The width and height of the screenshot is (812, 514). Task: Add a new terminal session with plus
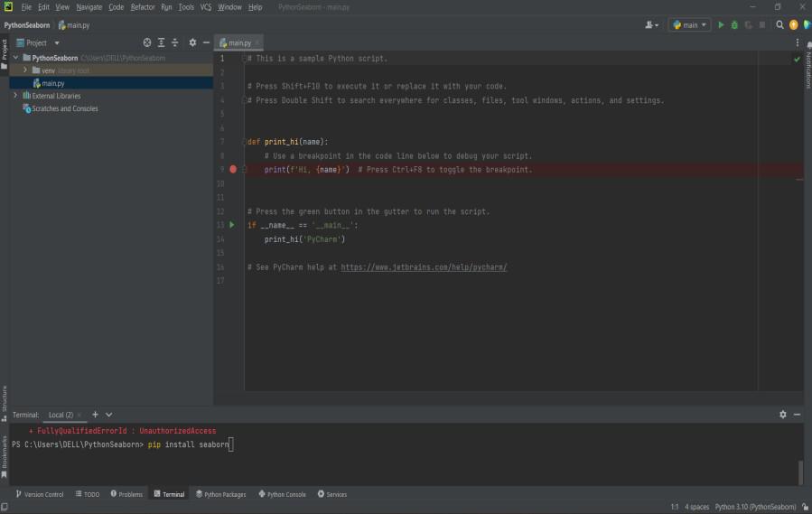[x=95, y=415]
